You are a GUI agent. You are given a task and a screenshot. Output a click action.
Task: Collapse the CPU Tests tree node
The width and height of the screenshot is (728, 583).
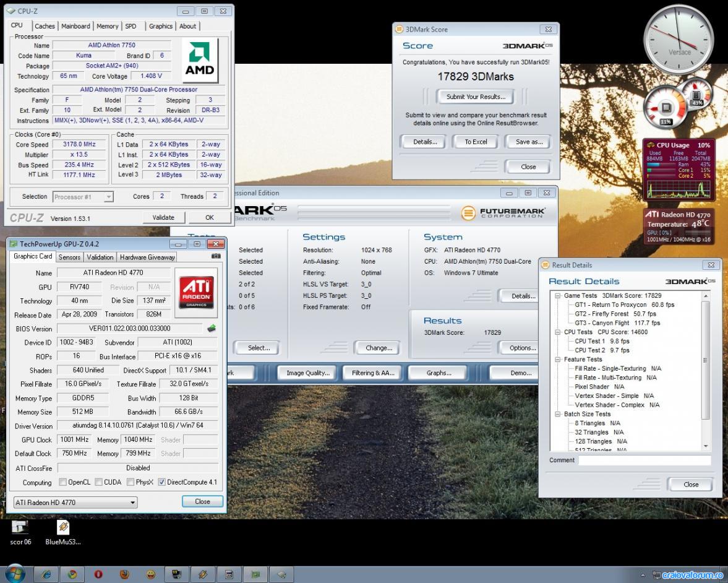coord(558,332)
